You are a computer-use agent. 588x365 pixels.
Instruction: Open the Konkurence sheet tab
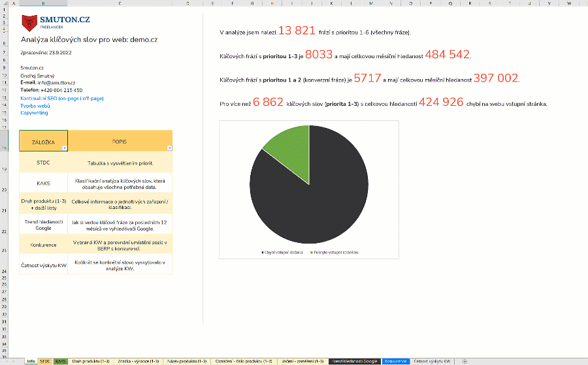pos(396,361)
